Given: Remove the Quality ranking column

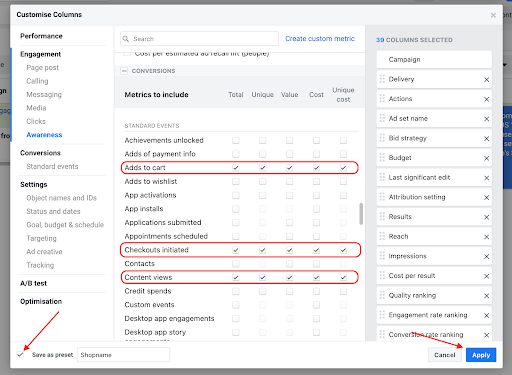Looking at the screenshot, I should point(486,296).
